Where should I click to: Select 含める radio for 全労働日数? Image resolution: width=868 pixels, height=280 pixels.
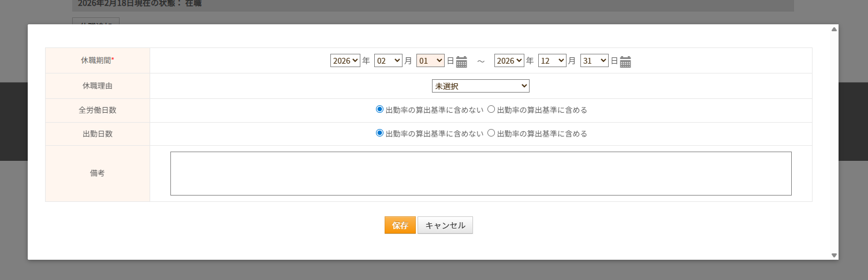(x=491, y=109)
